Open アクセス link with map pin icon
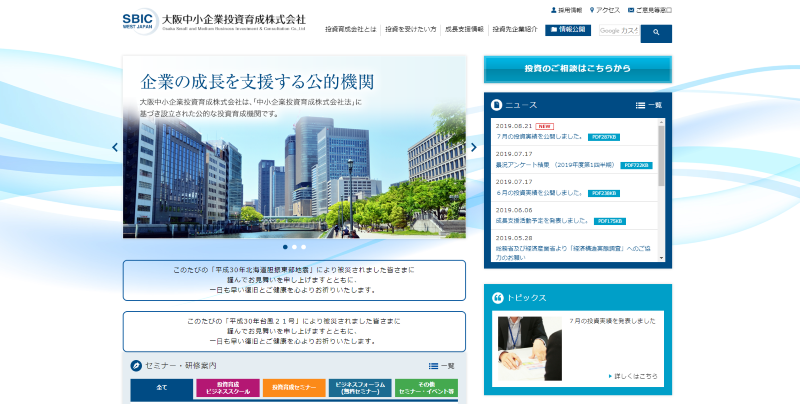The image size is (800, 404). point(605,10)
